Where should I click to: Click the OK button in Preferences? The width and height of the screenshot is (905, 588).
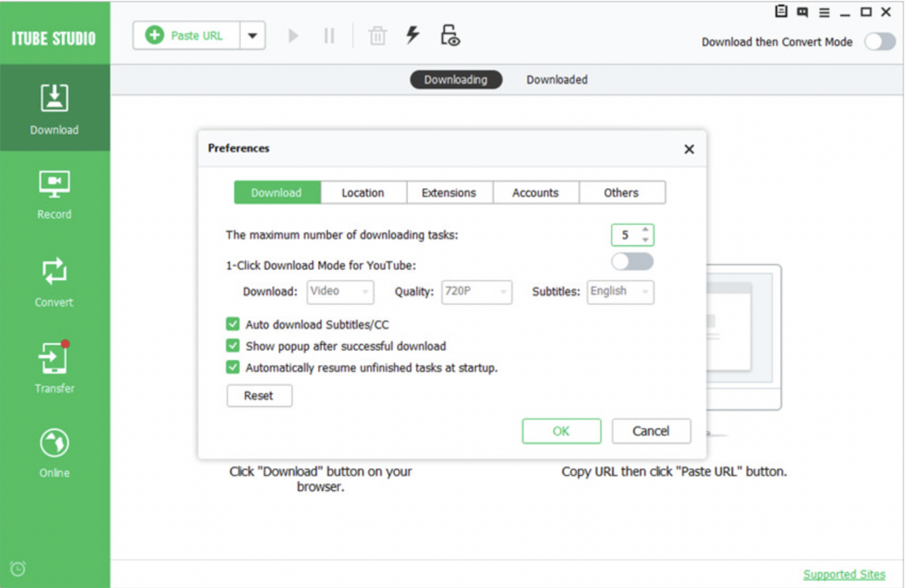(x=561, y=431)
